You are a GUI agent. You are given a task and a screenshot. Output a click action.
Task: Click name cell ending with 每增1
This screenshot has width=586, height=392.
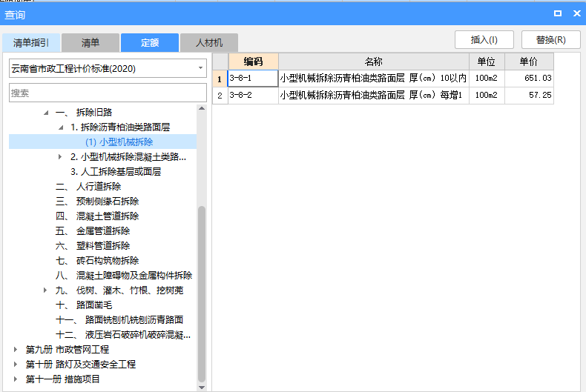pyautogui.click(x=374, y=95)
